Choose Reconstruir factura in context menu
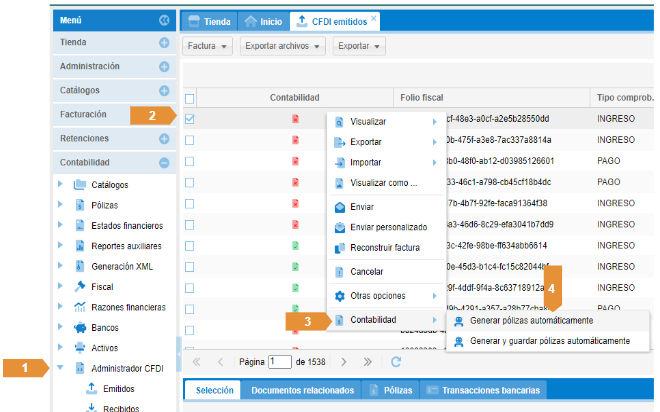 click(x=385, y=247)
